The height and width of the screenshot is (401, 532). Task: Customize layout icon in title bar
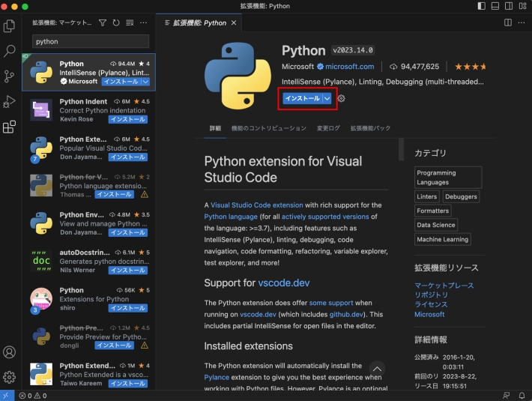tap(522, 6)
